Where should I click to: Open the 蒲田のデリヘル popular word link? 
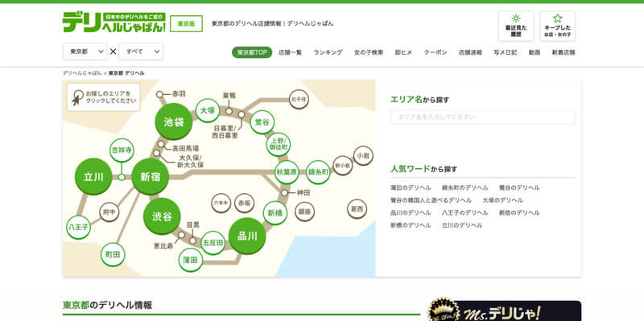coord(411,187)
